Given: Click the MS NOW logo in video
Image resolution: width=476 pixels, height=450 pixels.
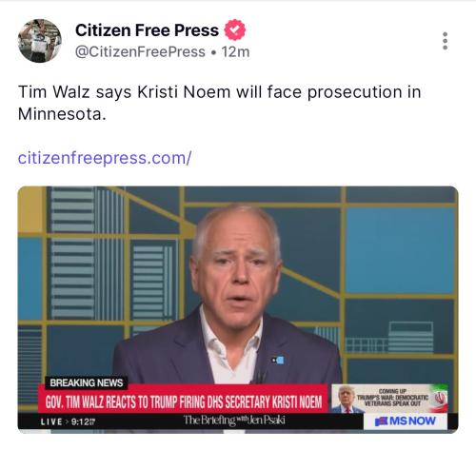Looking at the screenshot, I should point(406,421).
